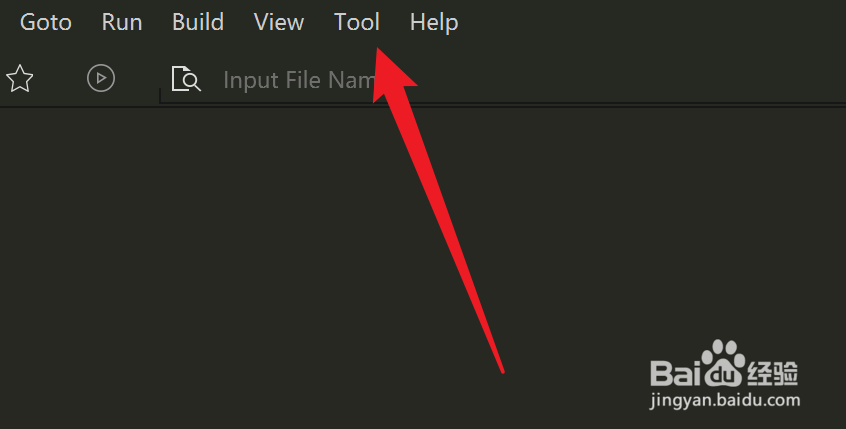Select the Tool item the arrow indicates

357,22
